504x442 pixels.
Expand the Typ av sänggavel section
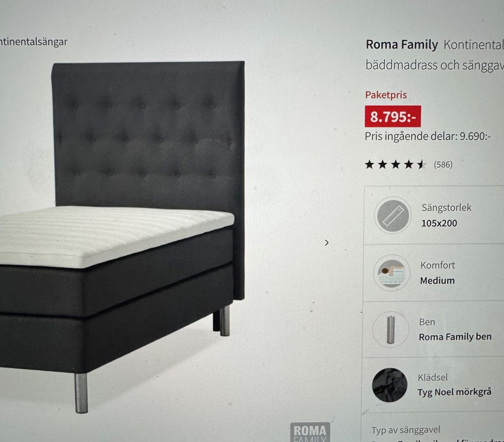coord(433,427)
